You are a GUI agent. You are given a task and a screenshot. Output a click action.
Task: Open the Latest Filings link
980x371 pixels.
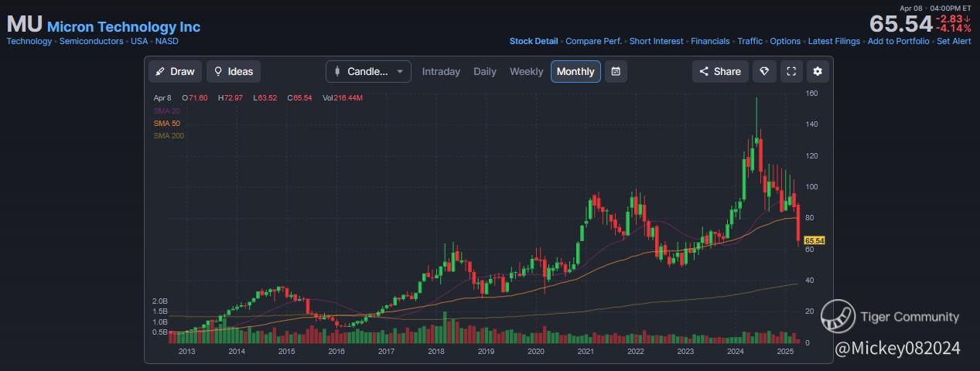pyautogui.click(x=834, y=41)
